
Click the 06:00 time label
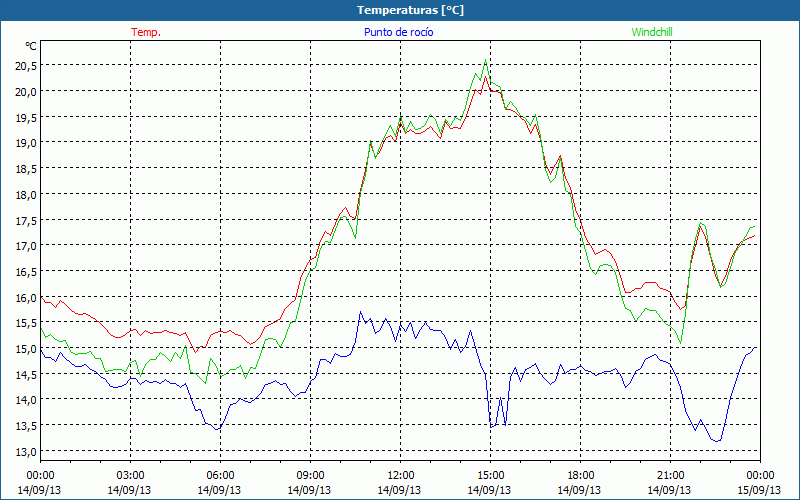pos(220,476)
